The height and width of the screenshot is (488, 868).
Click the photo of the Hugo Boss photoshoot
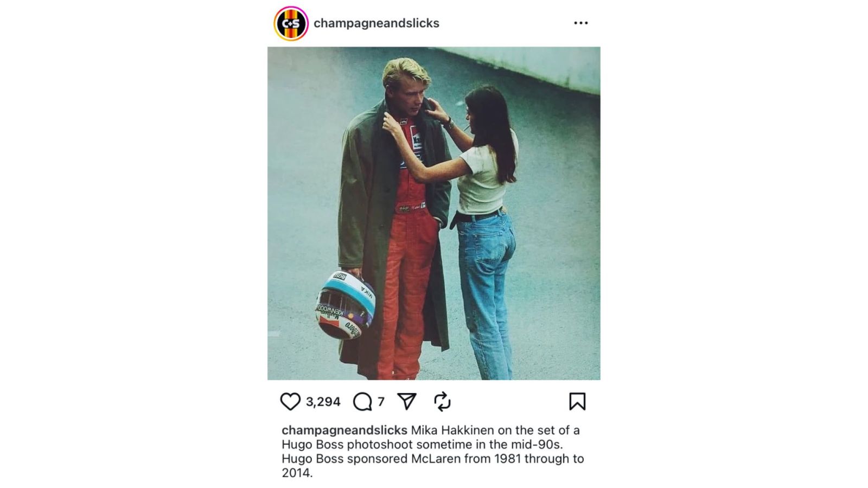(434, 213)
